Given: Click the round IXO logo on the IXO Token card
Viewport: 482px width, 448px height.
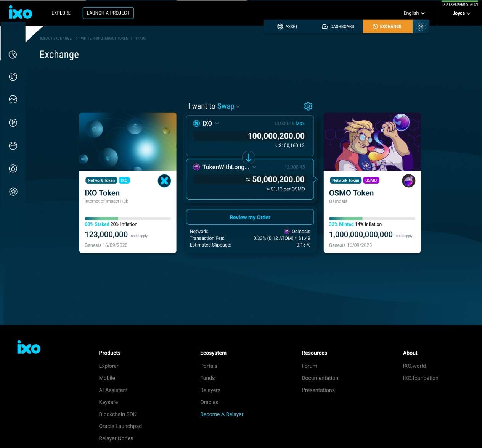Looking at the screenshot, I should coord(164,181).
